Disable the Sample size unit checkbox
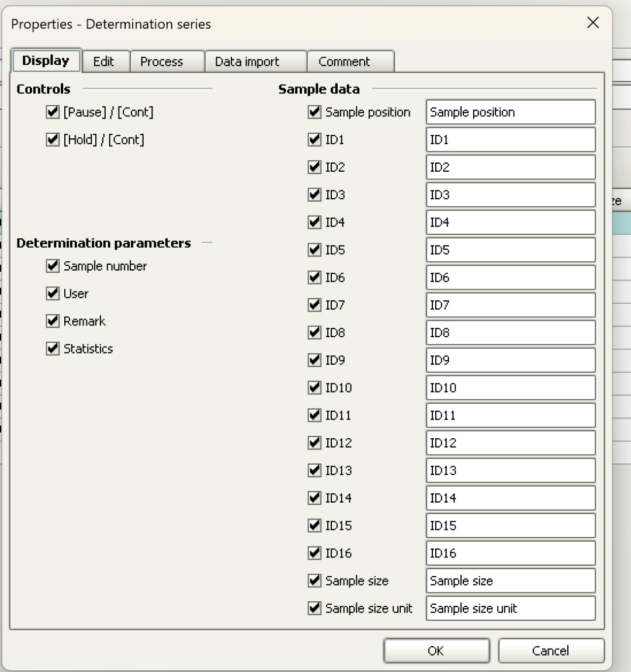This screenshot has height=672, width=631. [314, 608]
